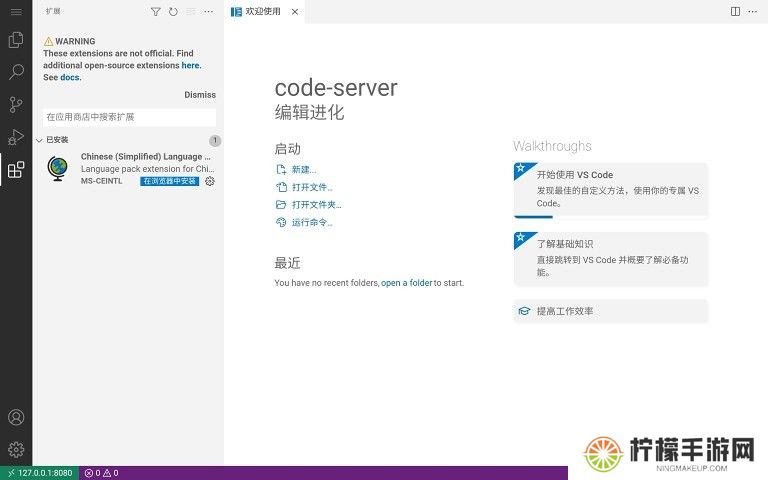
Task: Select the Extensions view icon
Action: tap(16, 169)
